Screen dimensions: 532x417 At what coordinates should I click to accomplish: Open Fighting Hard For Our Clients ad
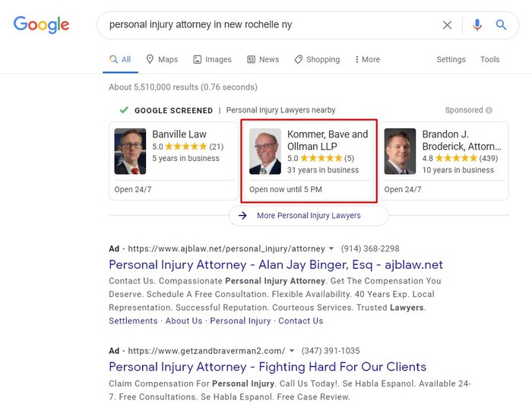[x=268, y=366]
